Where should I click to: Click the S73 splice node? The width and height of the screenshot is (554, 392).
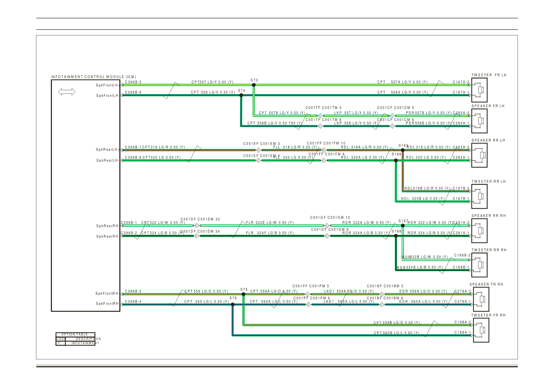[x=254, y=85]
